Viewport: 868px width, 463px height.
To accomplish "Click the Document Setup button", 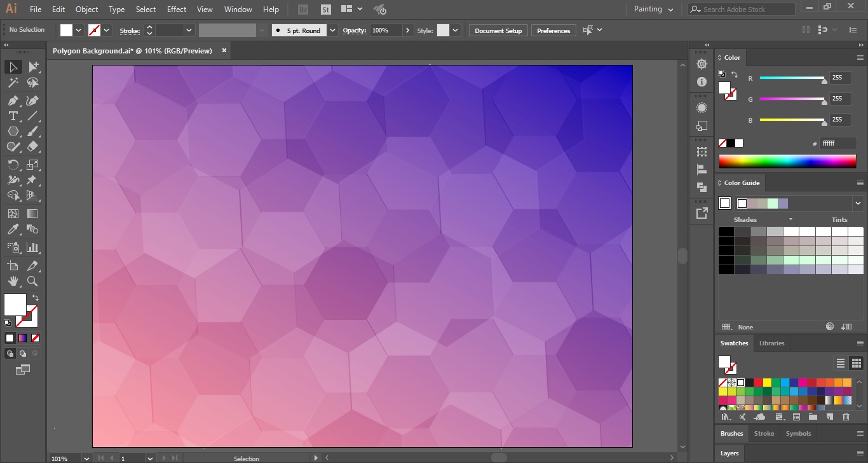I will tap(498, 30).
